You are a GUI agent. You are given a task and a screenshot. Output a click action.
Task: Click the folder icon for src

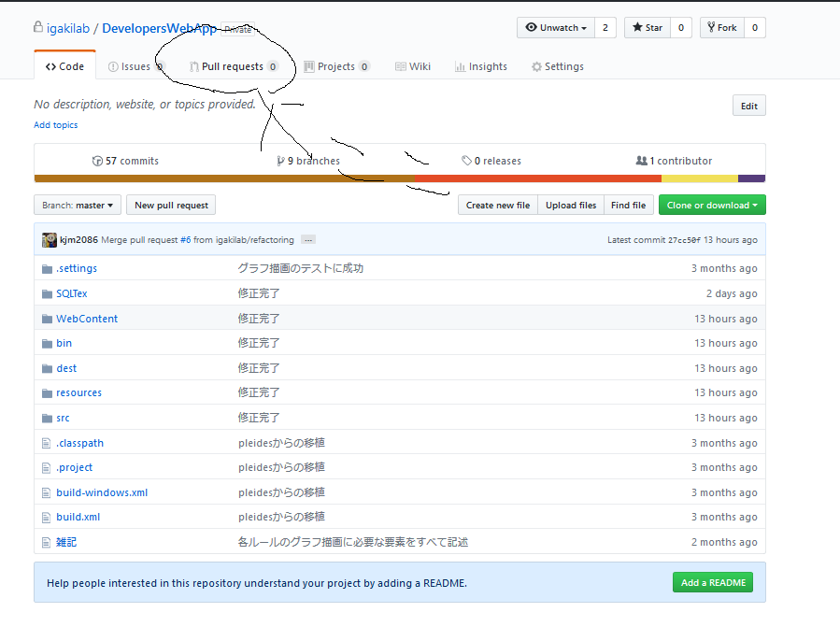[47, 418]
